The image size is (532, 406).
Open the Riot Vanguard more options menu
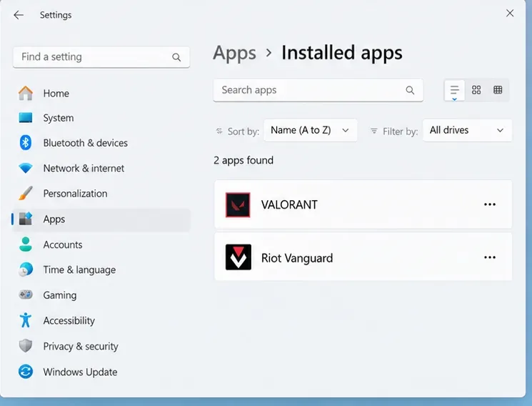point(490,257)
